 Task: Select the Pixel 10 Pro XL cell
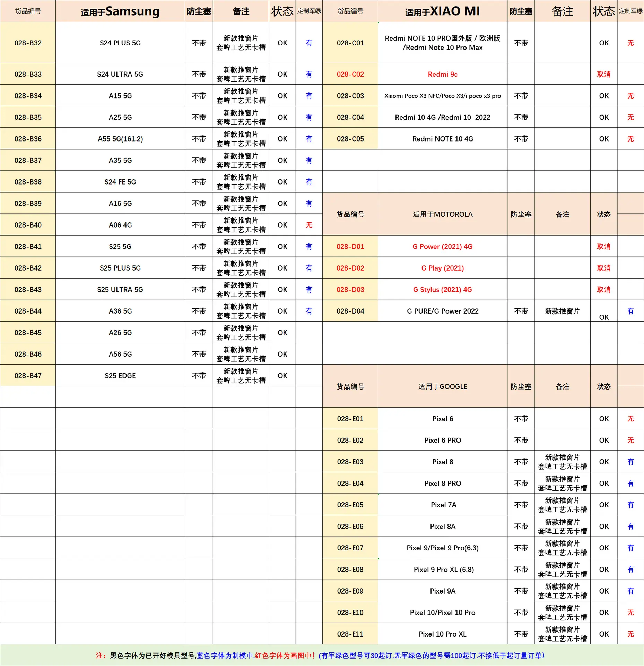coord(443,634)
